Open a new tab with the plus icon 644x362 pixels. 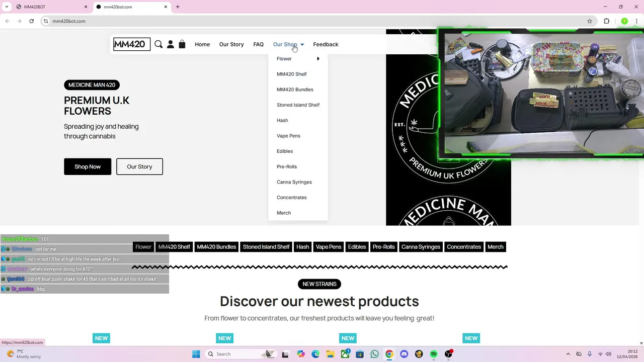pyautogui.click(x=178, y=7)
